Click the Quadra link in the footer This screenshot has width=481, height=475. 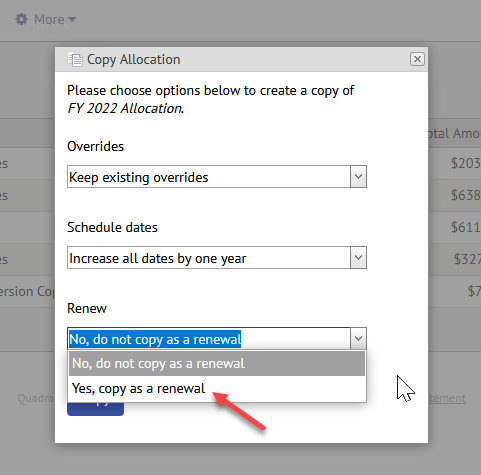pyautogui.click(x=36, y=398)
